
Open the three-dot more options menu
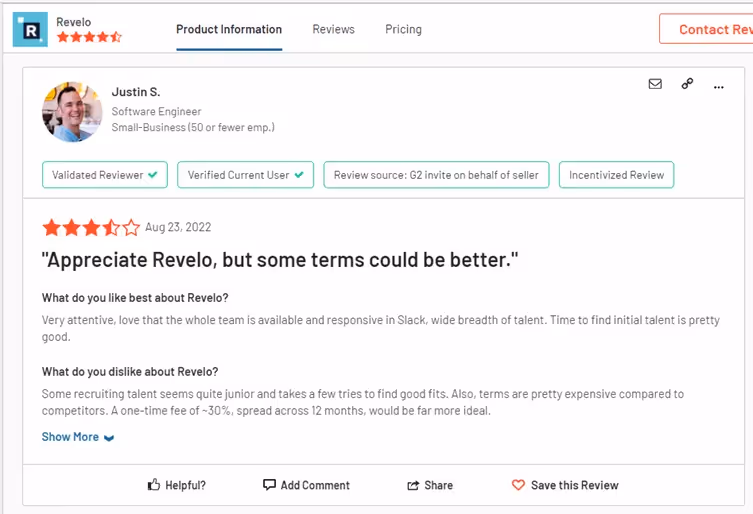click(x=718, y=87)
